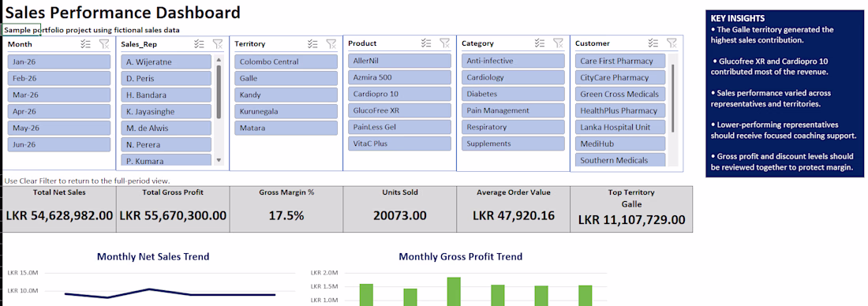Filter category to Cardiology
868x306 pixels.
[513, 77]
